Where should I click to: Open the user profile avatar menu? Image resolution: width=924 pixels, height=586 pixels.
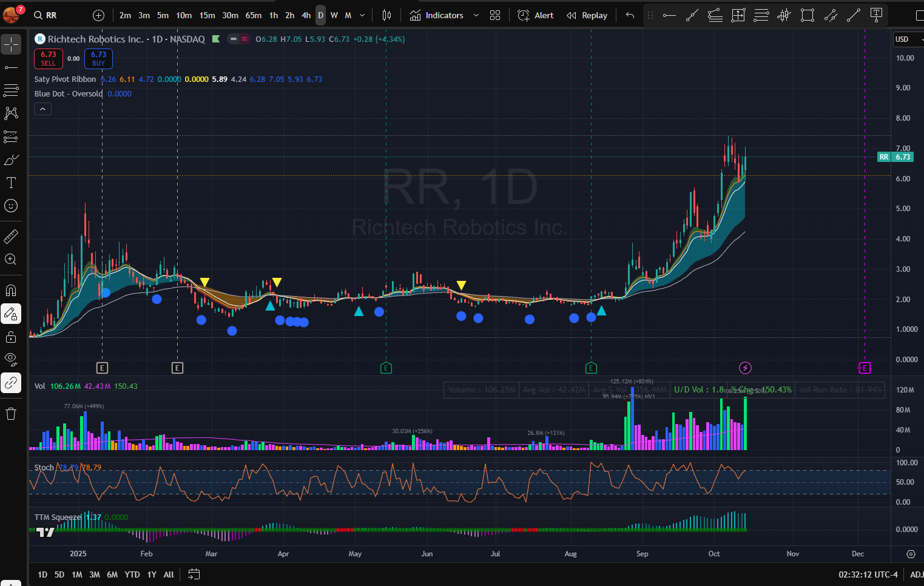click(12, 14)
